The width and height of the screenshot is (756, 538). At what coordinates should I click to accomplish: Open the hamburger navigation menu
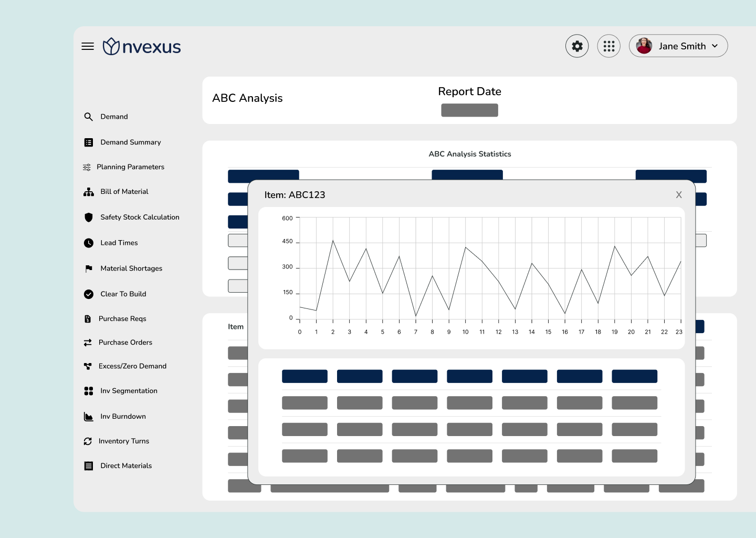point(88,46)
